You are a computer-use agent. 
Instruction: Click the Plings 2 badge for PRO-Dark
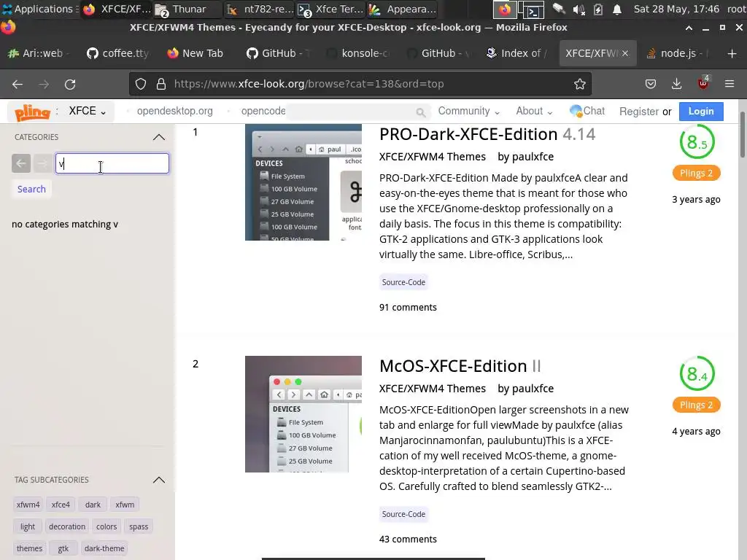point(696,174)
